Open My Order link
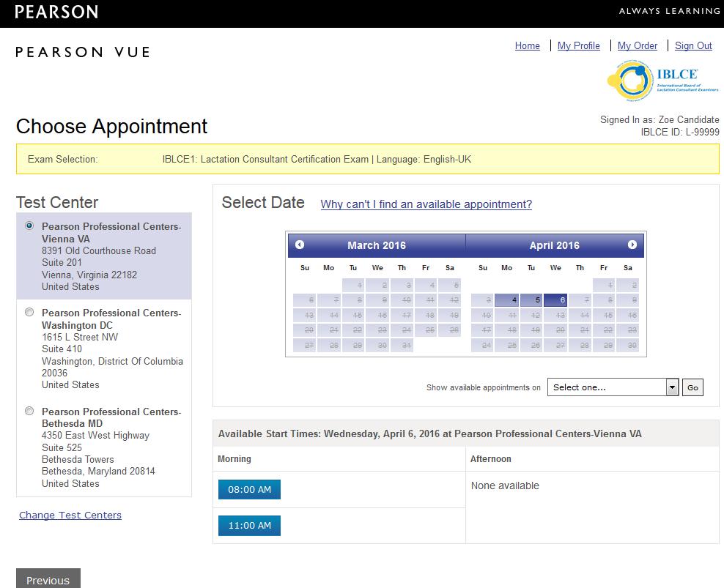The width and height of the screenshot is (724, 588). (x=638, y=45)
